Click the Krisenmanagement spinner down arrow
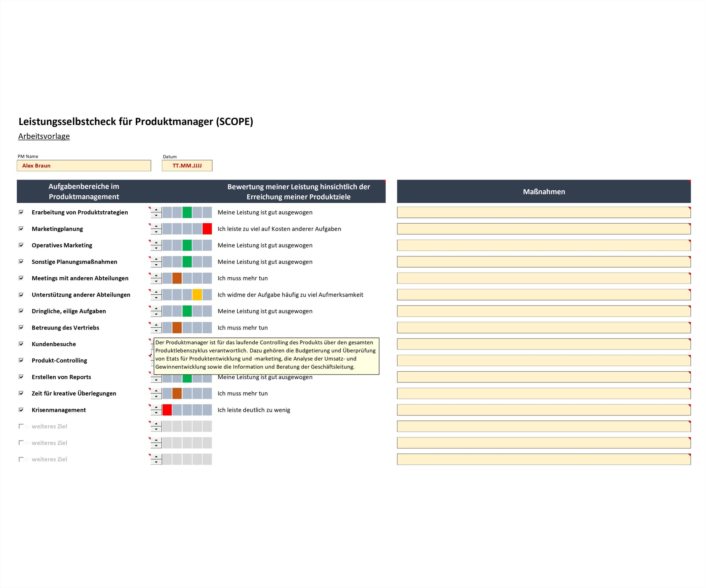 coord(156,413)
